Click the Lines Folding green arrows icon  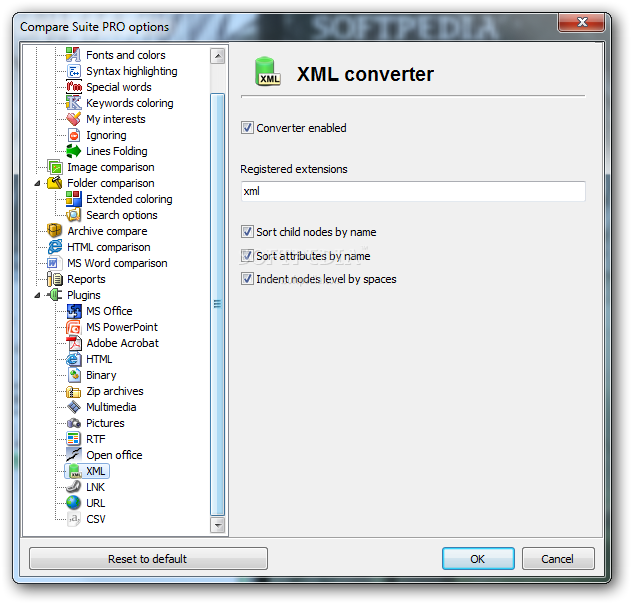(x=73, y=151)
